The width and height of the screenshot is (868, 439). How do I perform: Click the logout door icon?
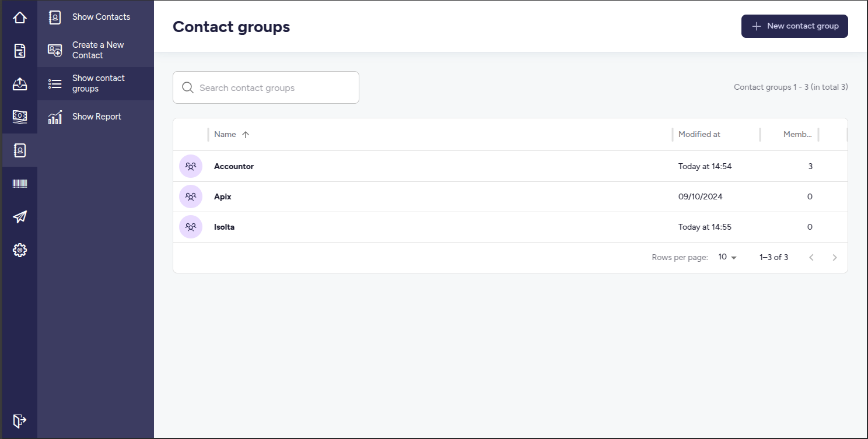click(x=20, y=420)
